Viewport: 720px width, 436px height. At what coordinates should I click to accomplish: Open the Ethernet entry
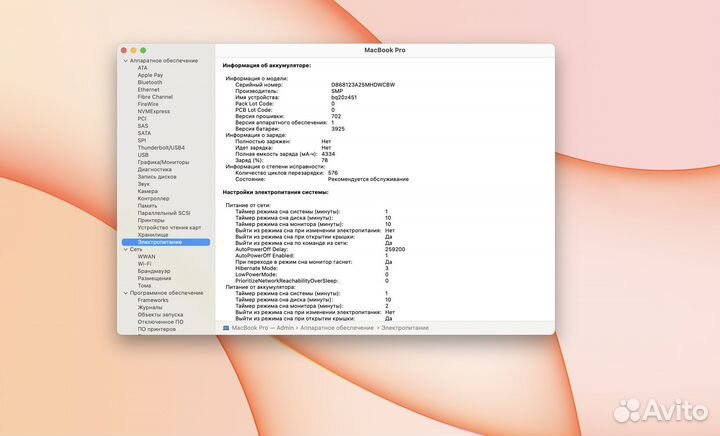click(148, 89)
